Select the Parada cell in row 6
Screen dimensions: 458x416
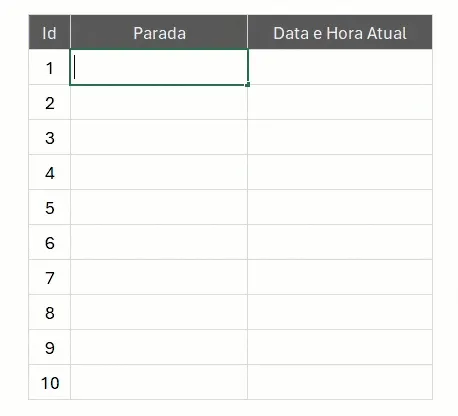tap(159, 242)
